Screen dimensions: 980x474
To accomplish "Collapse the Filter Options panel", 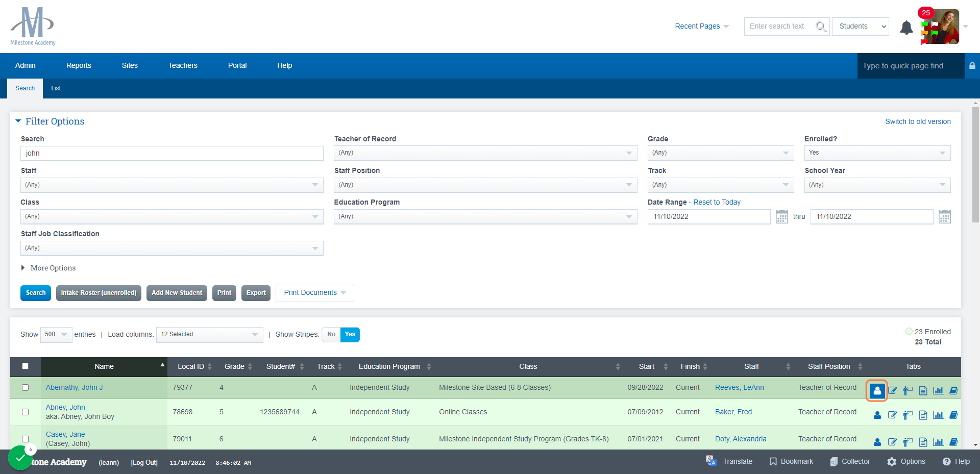I will 50,121.
